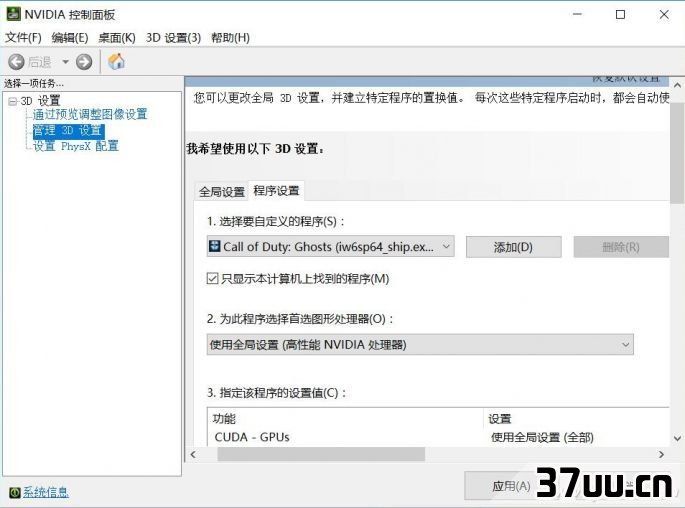Viewport: 685px width, 508px height.
Task: Click the 应用(A) button
Action: click(x=511, y=486)
